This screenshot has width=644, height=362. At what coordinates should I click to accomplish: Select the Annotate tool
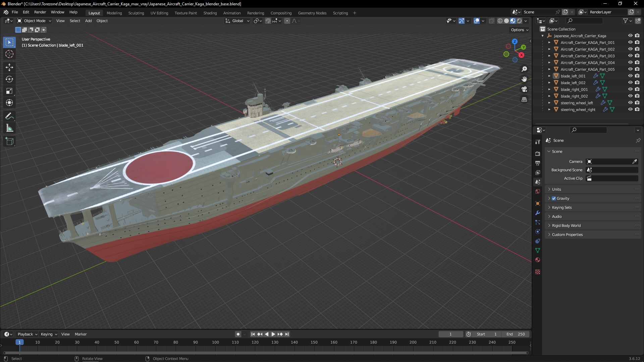click(x=9, y=116)
